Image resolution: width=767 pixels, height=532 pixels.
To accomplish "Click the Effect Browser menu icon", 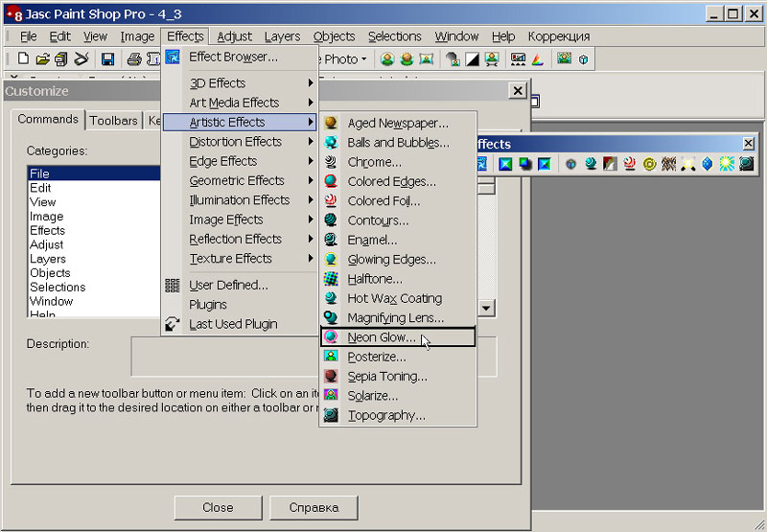I will pyautogui.click(x=173, y=57).
